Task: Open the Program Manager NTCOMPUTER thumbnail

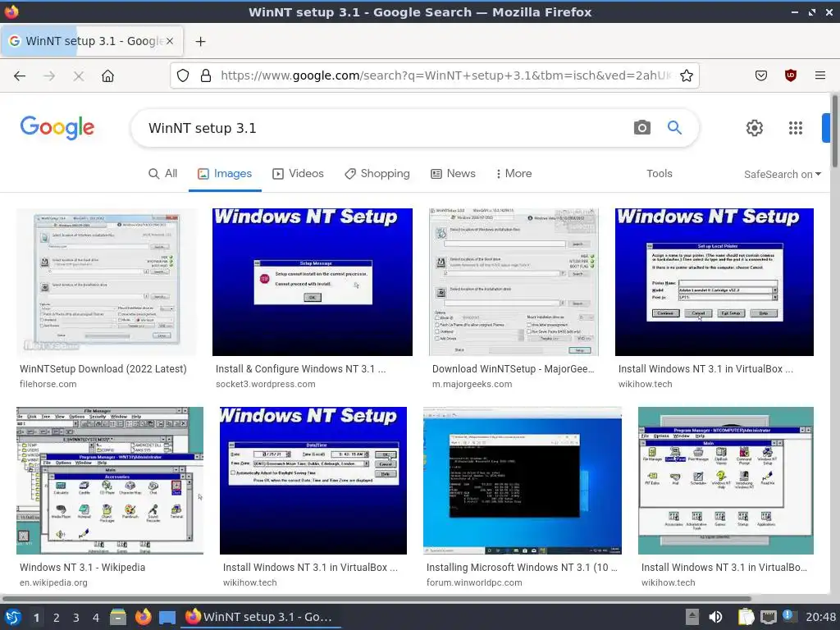Action: (726, 481)
